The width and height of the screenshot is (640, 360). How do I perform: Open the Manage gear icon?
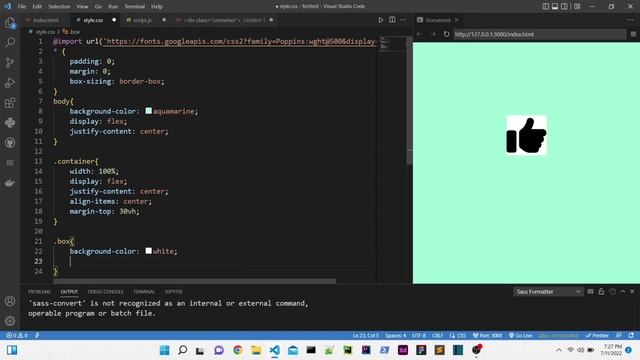pyautogui.click(x=10, y=321)
